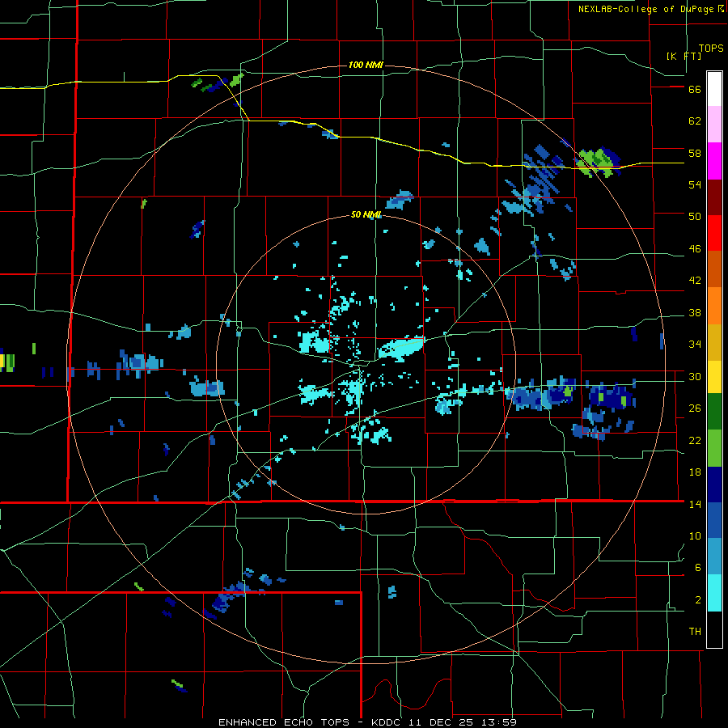Image resolution: width=728 pixels, height=728 pixels.
Task: Click the 10 value on the legend scale
Action: (x=695, y=536)
